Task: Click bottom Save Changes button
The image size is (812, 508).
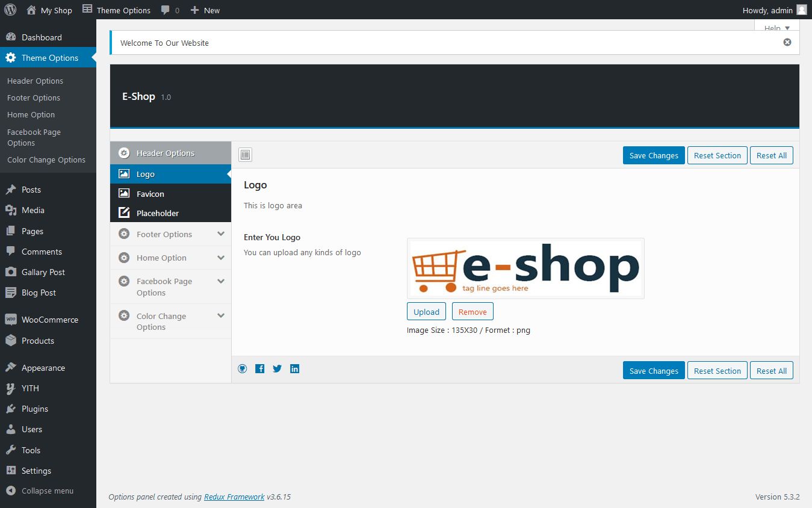Action: pyautogui.click(x=654, y=371)
